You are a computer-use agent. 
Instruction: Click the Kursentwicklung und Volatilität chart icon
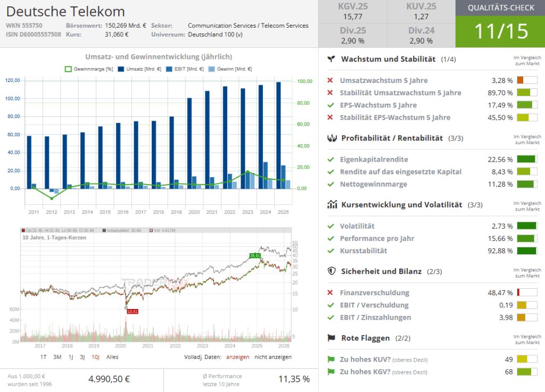[x=332, y=205]
